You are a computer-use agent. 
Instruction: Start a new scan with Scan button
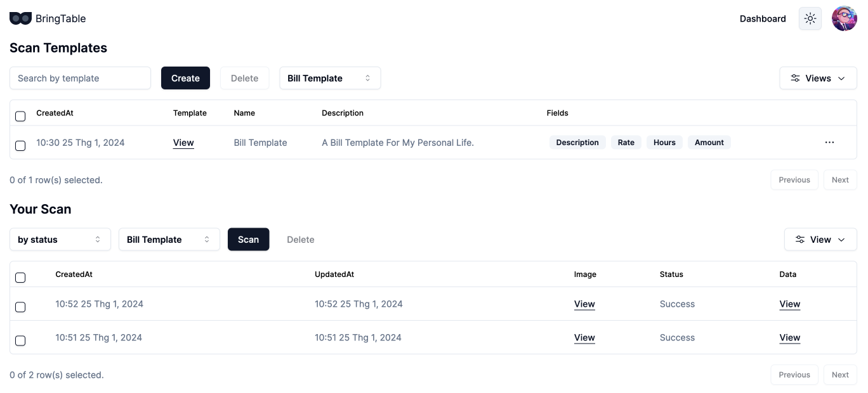pyautogui.click(x=248, y=240)
